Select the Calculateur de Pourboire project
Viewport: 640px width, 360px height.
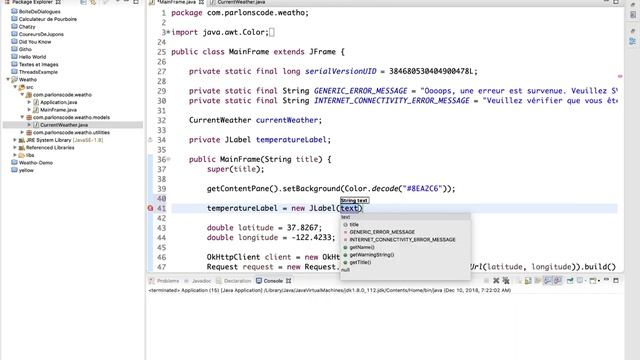click(47, 19)
